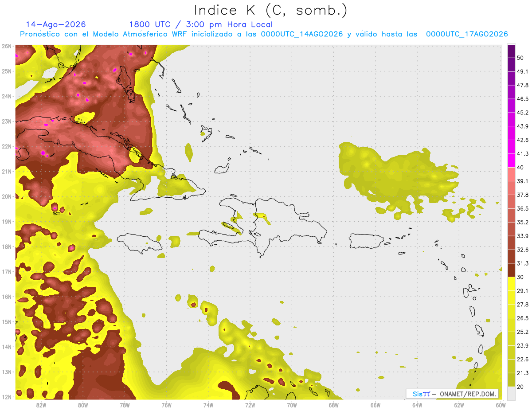Select the bright yellow swatch between 29.1 and 30

[511, 284]
